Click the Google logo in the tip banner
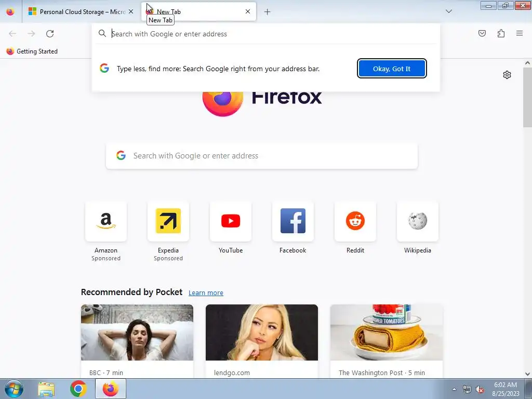The height and width of the screenshot is (399, 532). (104, 68)
